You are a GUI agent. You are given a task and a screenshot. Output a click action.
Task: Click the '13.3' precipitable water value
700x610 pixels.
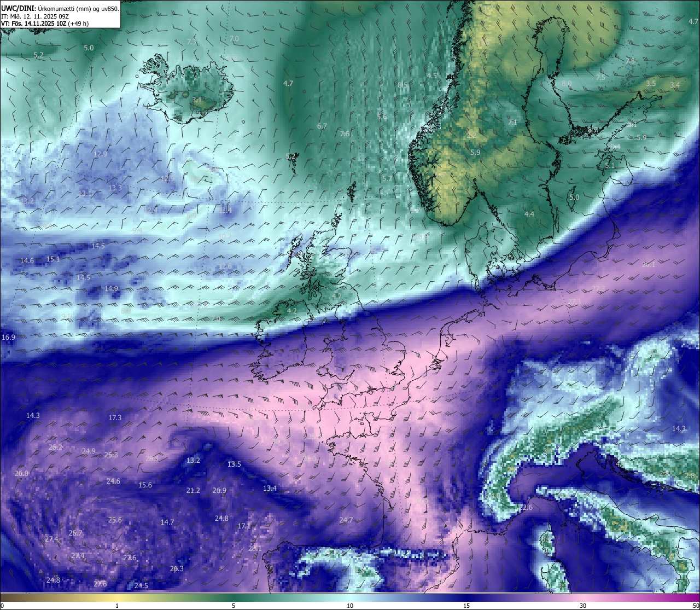[x=115, y=188]
